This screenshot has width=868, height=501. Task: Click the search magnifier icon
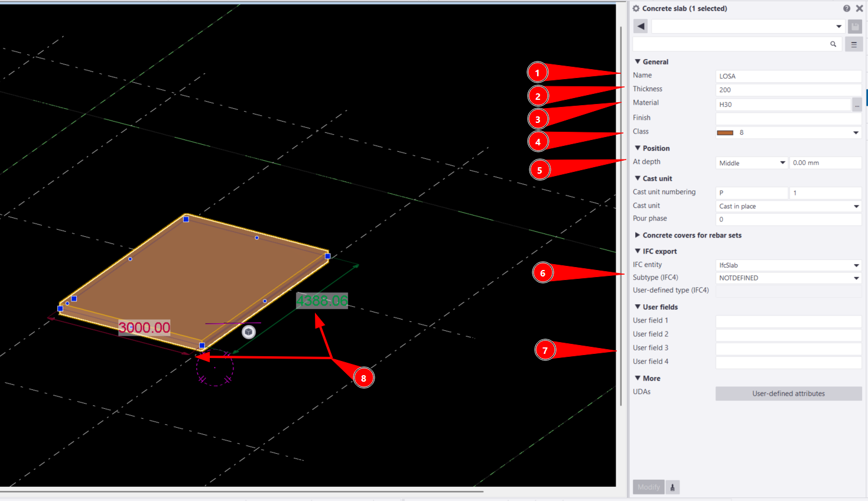coord(833,44)
